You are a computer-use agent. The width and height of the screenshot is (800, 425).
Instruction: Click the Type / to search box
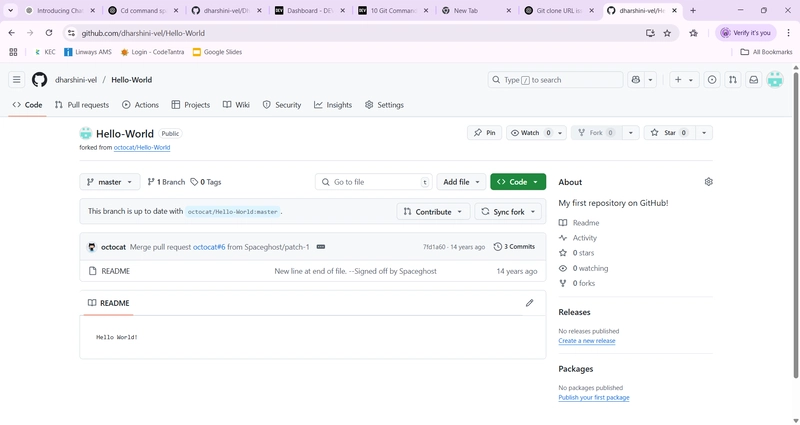555,80
